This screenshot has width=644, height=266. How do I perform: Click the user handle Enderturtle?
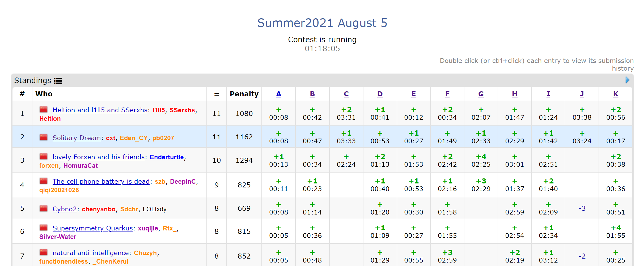167,157
